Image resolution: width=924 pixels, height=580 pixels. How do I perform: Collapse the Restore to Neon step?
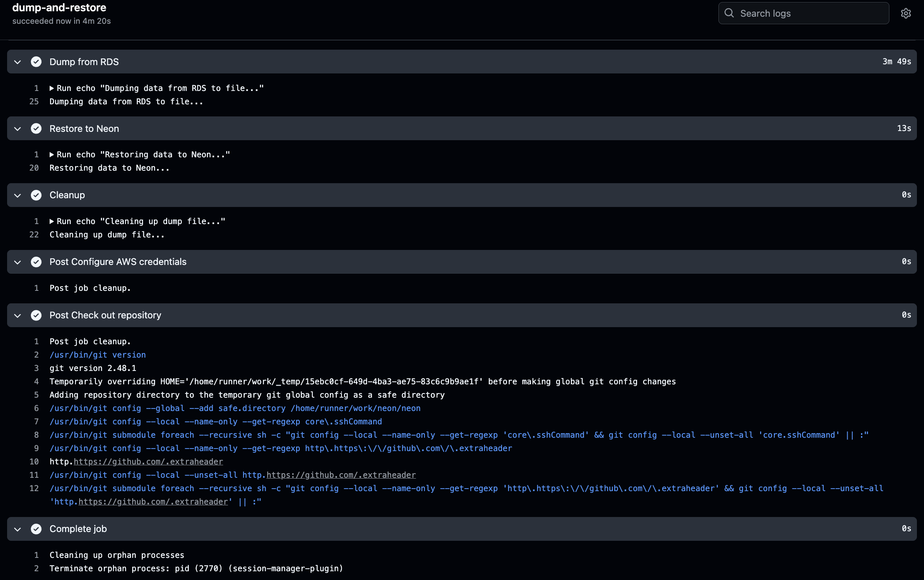click(18, 129)
